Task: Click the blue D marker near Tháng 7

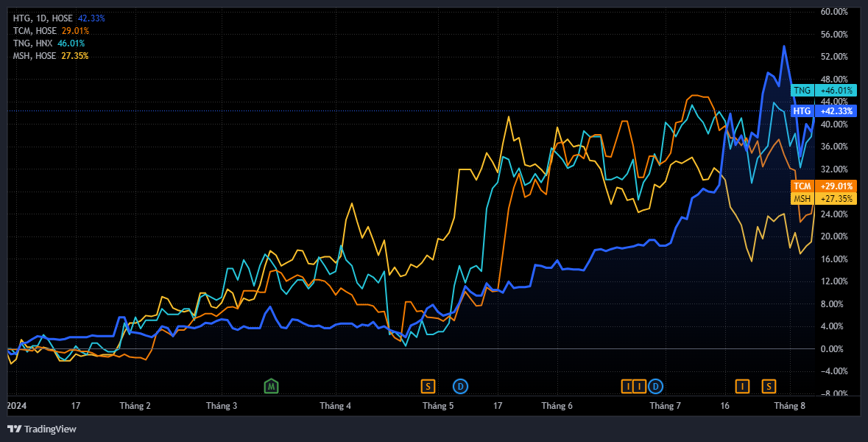Action: (655, 385)
